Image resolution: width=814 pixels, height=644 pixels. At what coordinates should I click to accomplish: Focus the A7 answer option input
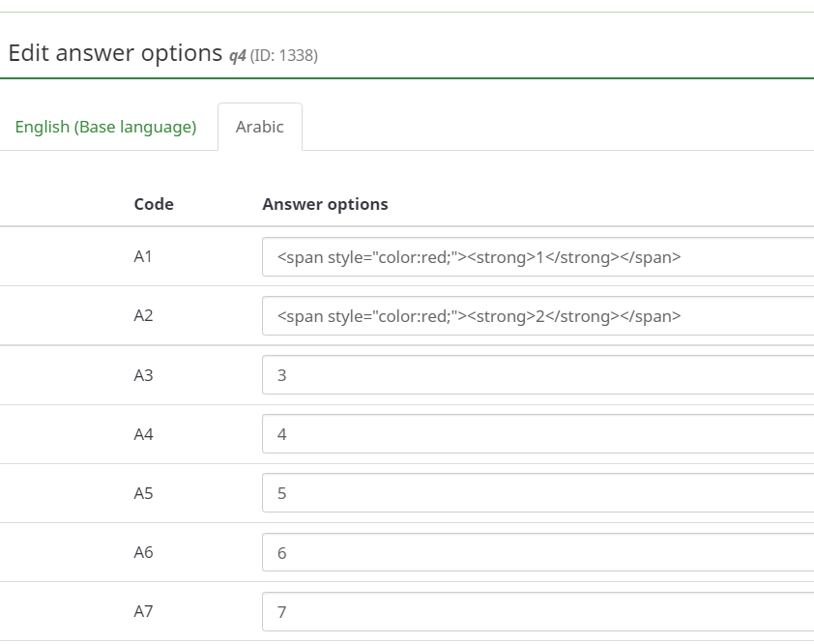pos(537,611)
